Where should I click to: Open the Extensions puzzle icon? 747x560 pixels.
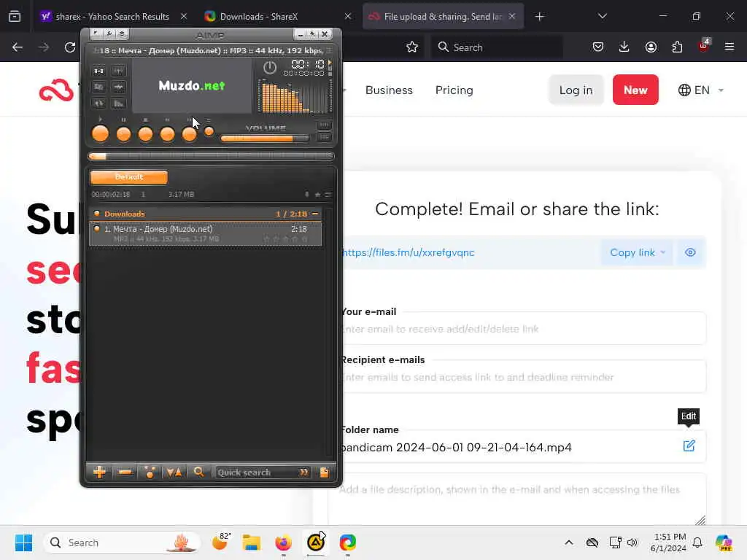(x=677, y=47)
